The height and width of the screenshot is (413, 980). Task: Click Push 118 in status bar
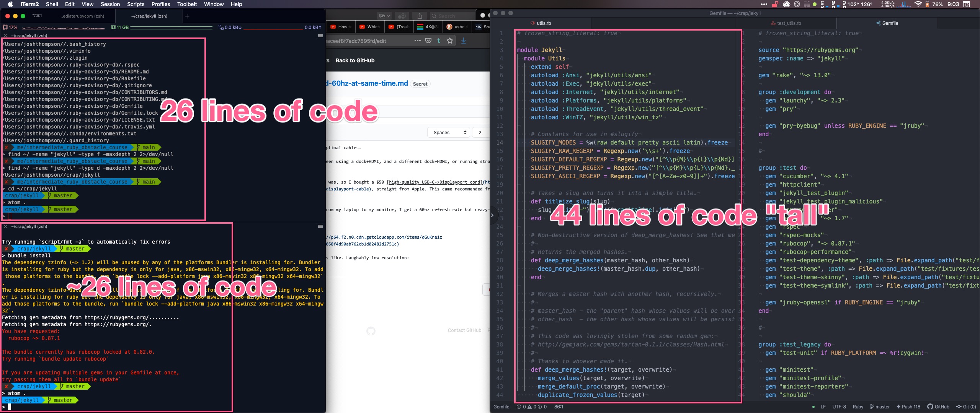[x=908, y=406]
